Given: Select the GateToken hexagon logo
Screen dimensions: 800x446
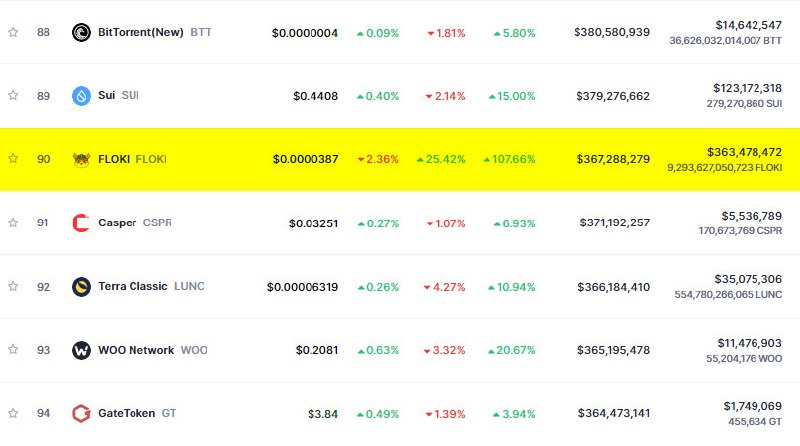Looking at the screenshot, I should click(x=81, y=413).
